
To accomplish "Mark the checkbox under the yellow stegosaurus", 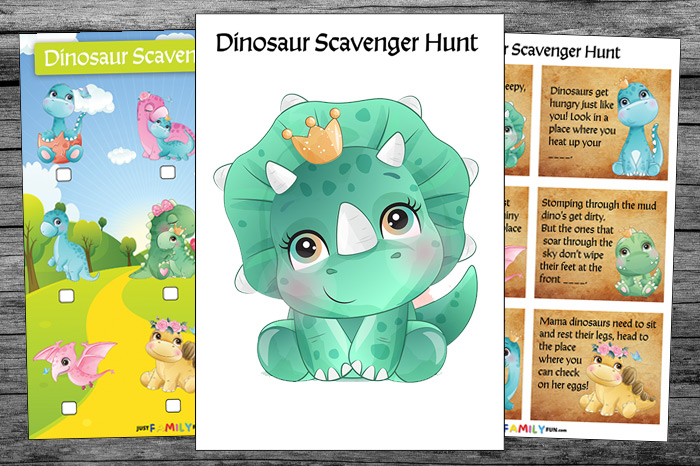I will coord(173,405).
